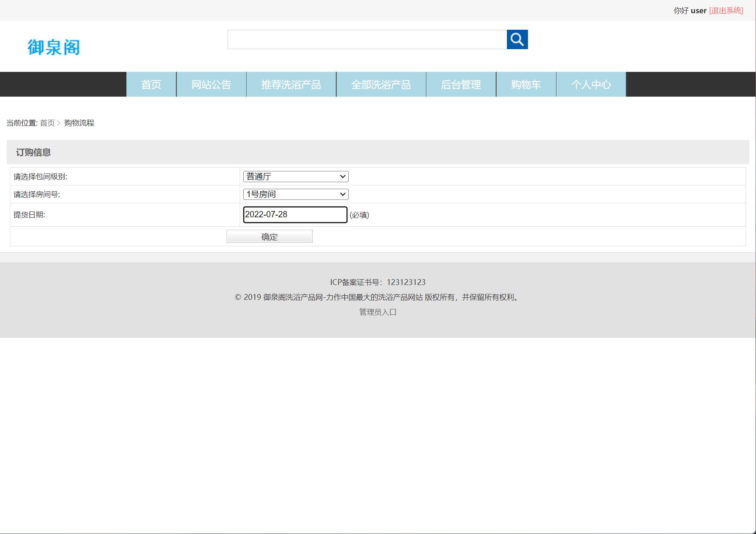The height and width of the screenshot is (534, 756).
Task: Open 个人中心 from the navigation bar
Action: [x=591, y=84]
